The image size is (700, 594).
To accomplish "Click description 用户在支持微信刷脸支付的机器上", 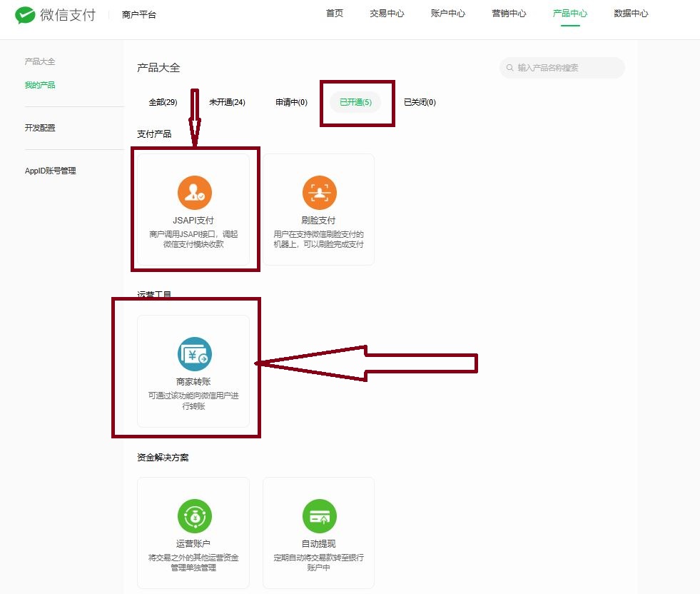I will click(x=318, y=239).
